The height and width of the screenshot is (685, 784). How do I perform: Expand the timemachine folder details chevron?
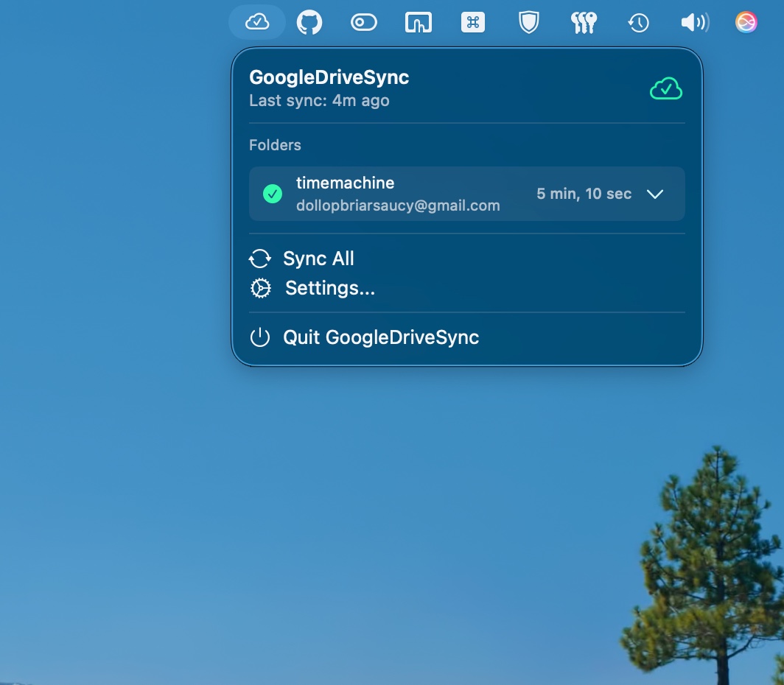[x=654, y=194]
